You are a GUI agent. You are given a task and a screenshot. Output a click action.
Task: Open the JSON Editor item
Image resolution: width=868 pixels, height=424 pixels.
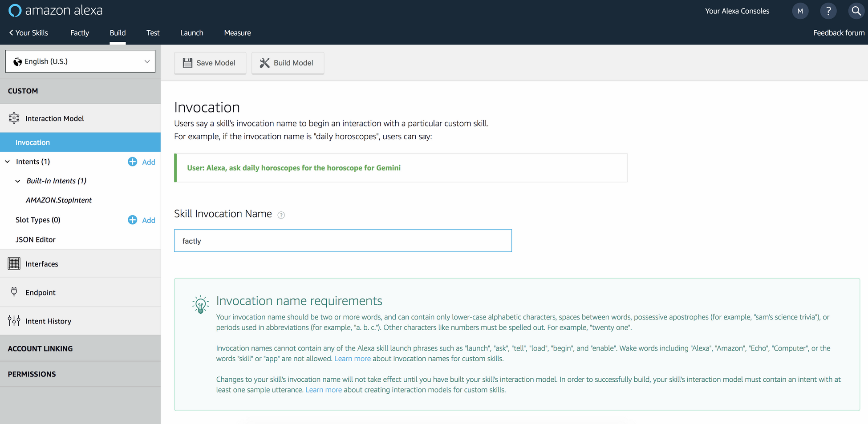pos(36,239)
